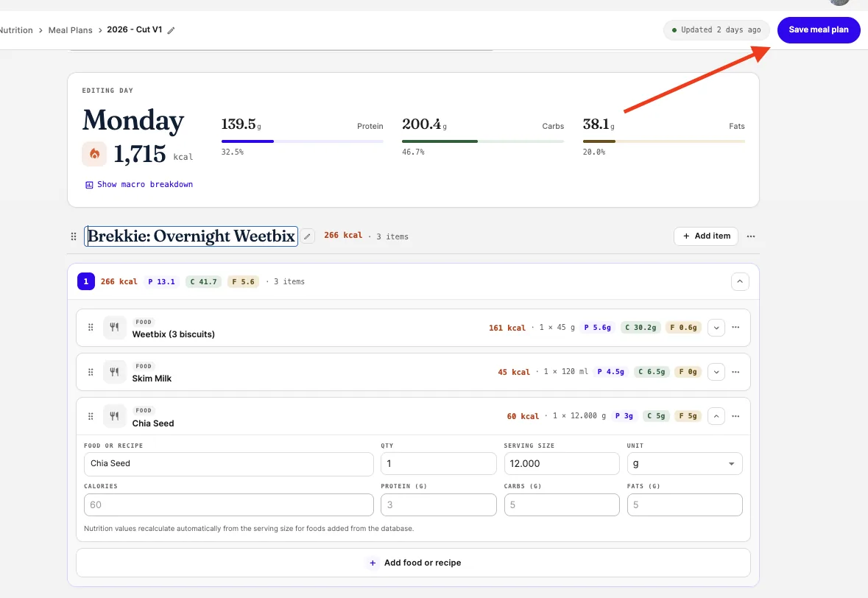Click the P 13.1 protein badge

(x=162, y=282)
